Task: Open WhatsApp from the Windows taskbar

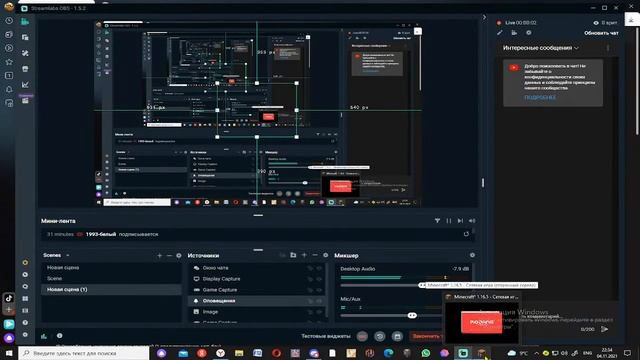Action: (425, 353)
